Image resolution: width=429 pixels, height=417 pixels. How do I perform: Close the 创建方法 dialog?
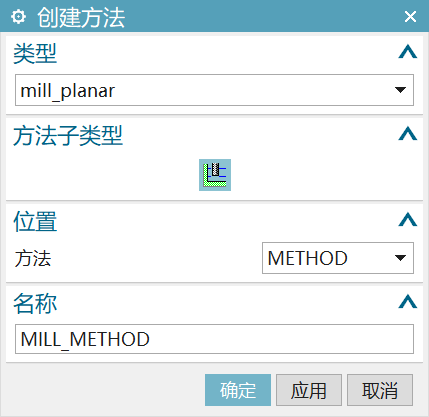tap(410, 16)
